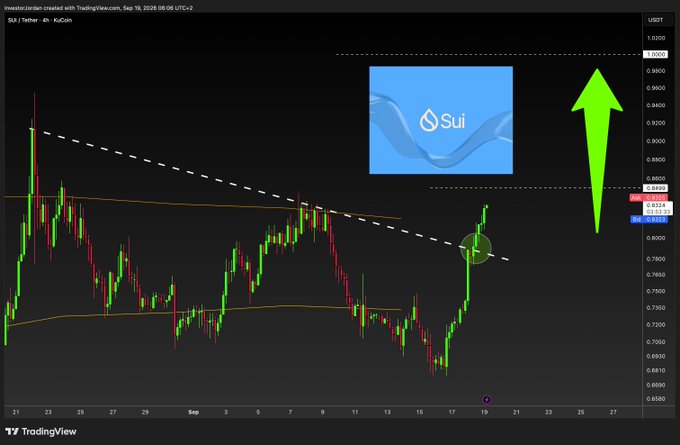Click the 3 date label on the time axis
Viewport: 680px width, 445px height.
click(226, 412)
